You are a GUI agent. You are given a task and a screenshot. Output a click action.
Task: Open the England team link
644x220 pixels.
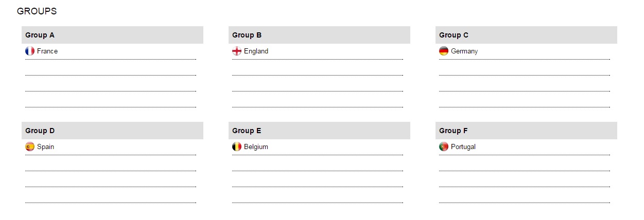256,51
